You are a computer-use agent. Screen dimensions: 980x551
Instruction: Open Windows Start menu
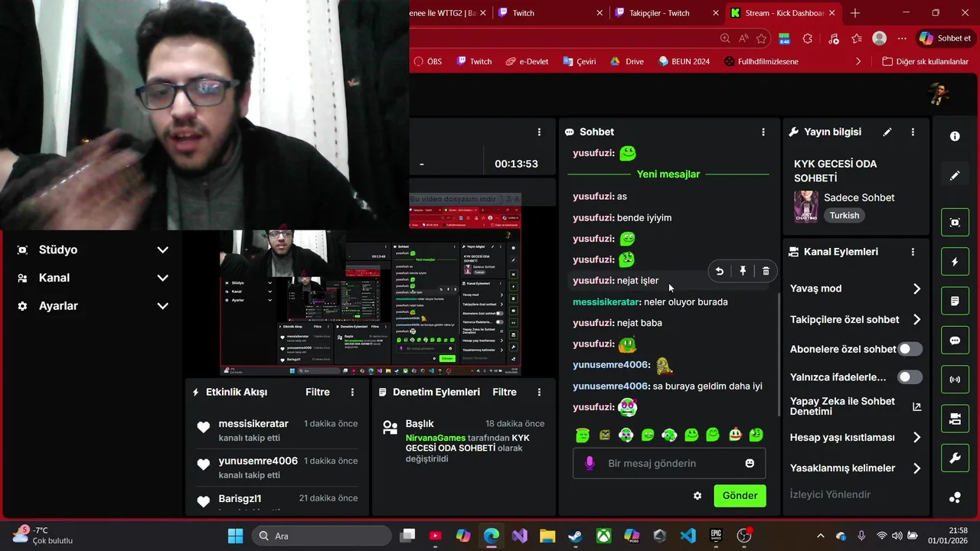point(235,536)
